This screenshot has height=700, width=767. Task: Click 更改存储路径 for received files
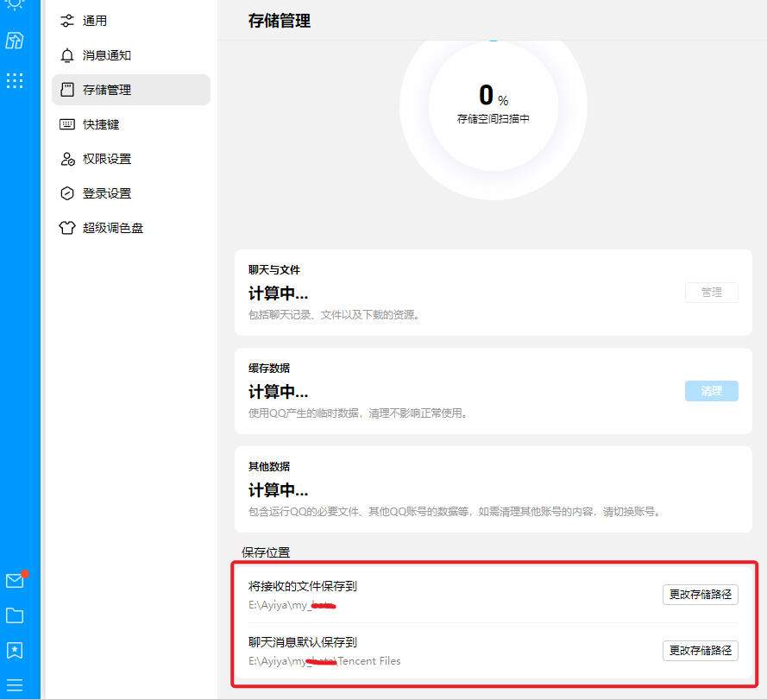(x=700, y=595)
